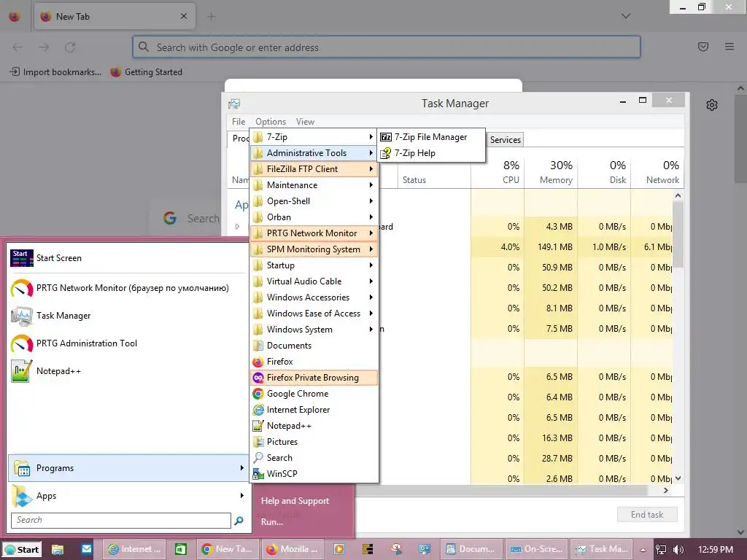
Task: Launch Google Chrome from Programs menu
Action: (314, 394)
